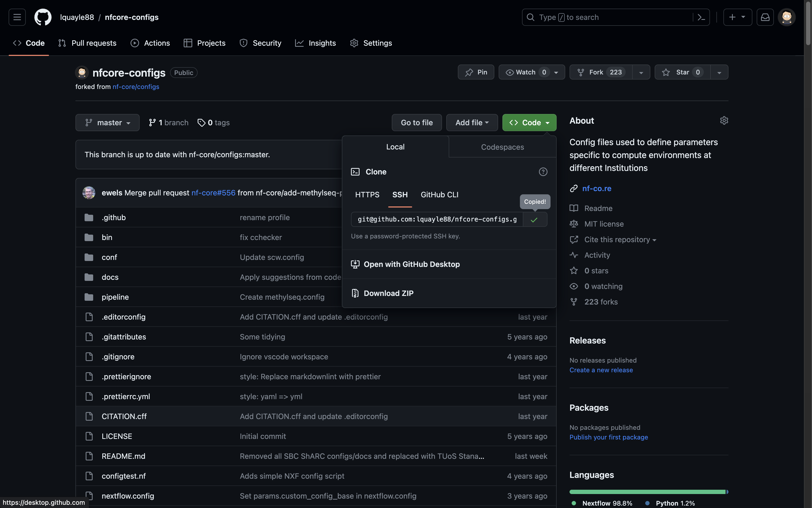Click the pipeline folder icon
The image size is (812, 508).
click(x=89, y=297)
